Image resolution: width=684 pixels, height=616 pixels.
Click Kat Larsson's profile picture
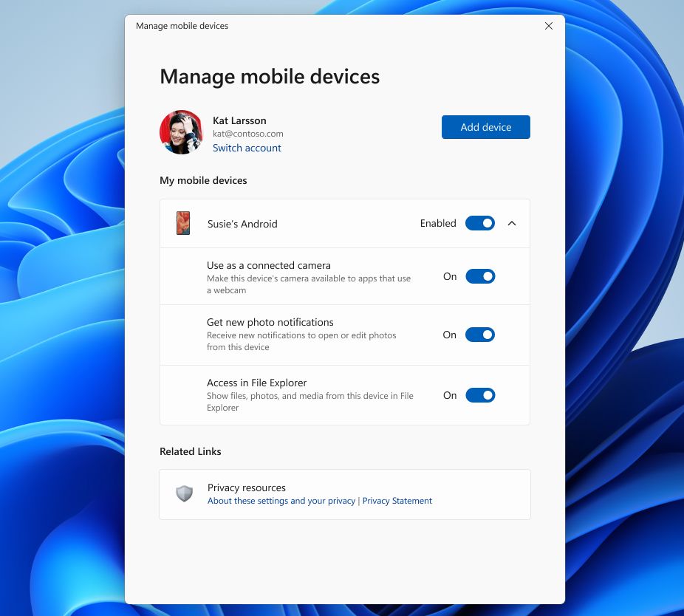(x=181, y=132)
